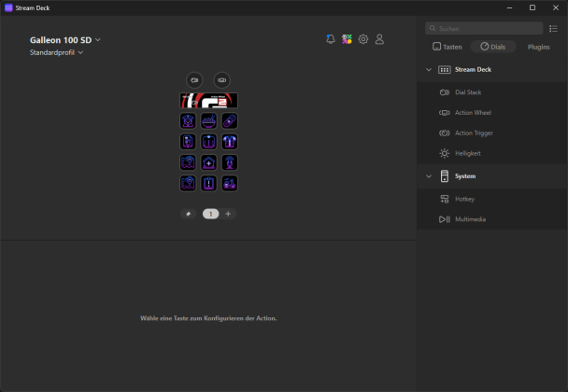Open the colorful Marketplace icon
Screen dimensions: 568x392
coord(347,39)
